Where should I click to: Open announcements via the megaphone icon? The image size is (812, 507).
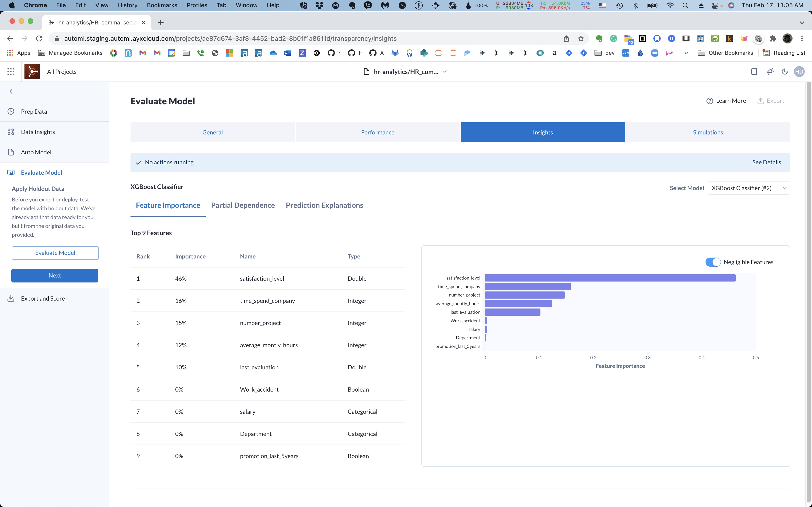click(x=770, y=71)
